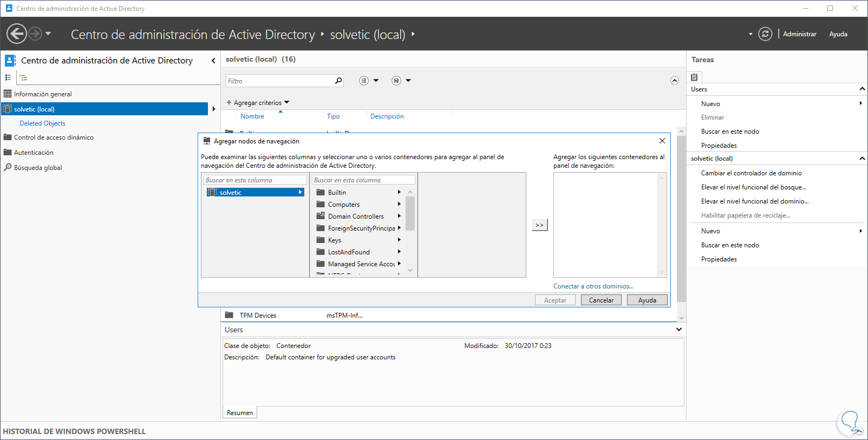Image resolution: width=868 pixels, height=440 pixels.
Task: Close the Agregar nodos de navegación dialog
Action: coord(662,141)
